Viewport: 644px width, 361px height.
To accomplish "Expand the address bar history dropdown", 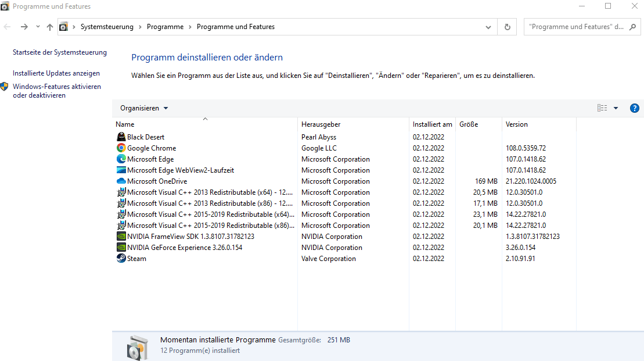I will (x=488, y=27).
